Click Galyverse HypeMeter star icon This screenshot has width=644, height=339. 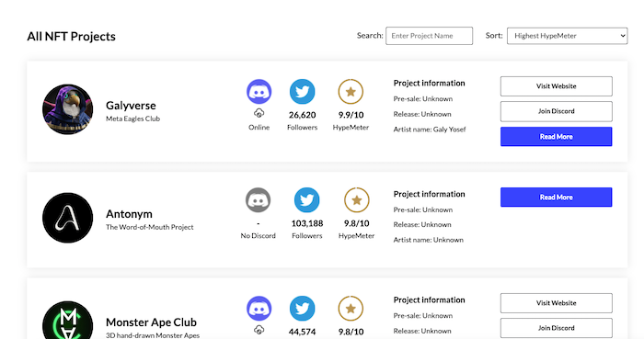point(351,92)
